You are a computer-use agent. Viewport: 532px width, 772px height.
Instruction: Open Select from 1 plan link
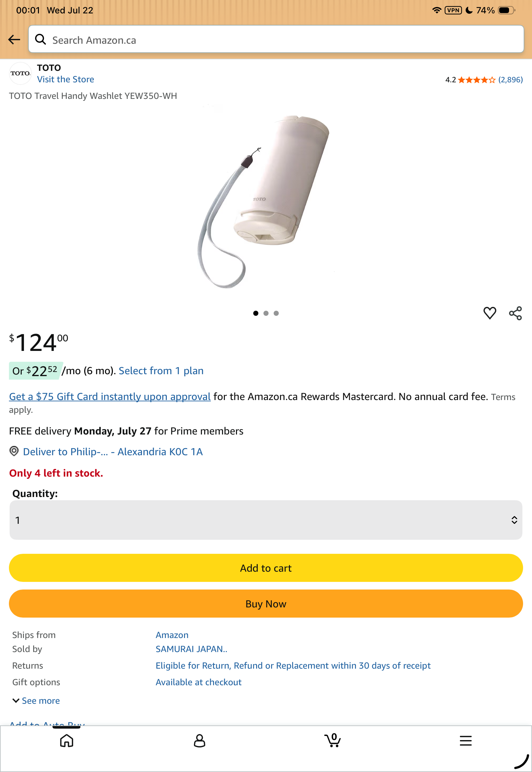point(161,371)
